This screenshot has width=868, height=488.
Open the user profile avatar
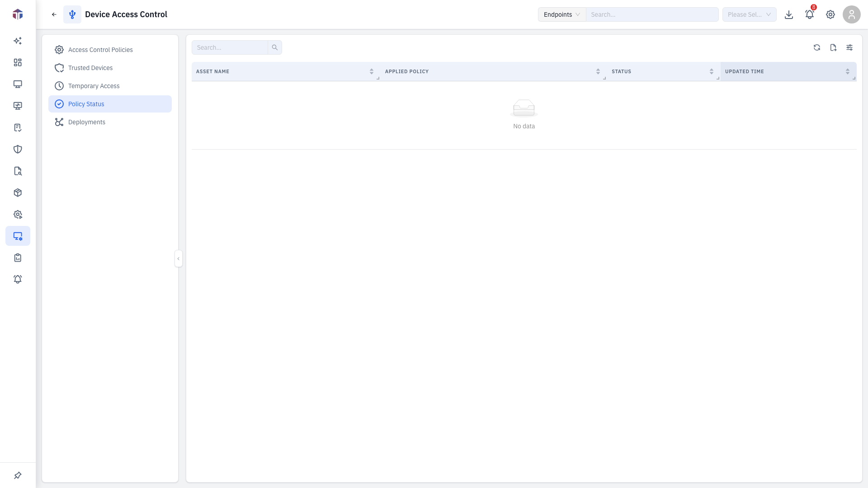[852, 14]
